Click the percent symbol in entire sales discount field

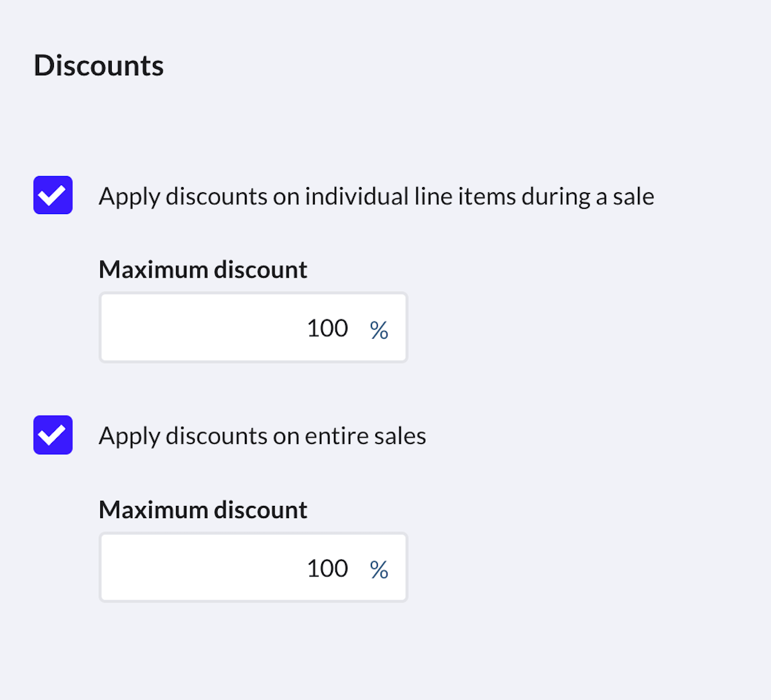click(x=379, y=570)
